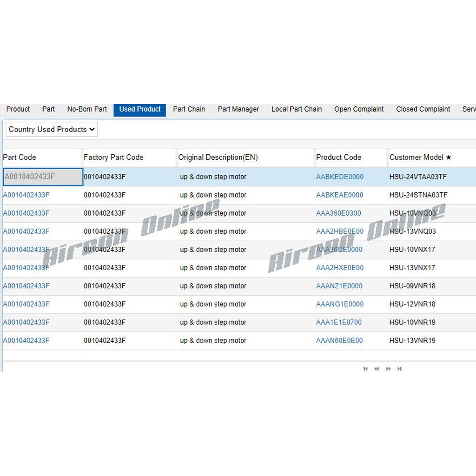Viewport: 476px width, 476px height.
Task: Open product code AAA1E1E0700
Action: 339,323
